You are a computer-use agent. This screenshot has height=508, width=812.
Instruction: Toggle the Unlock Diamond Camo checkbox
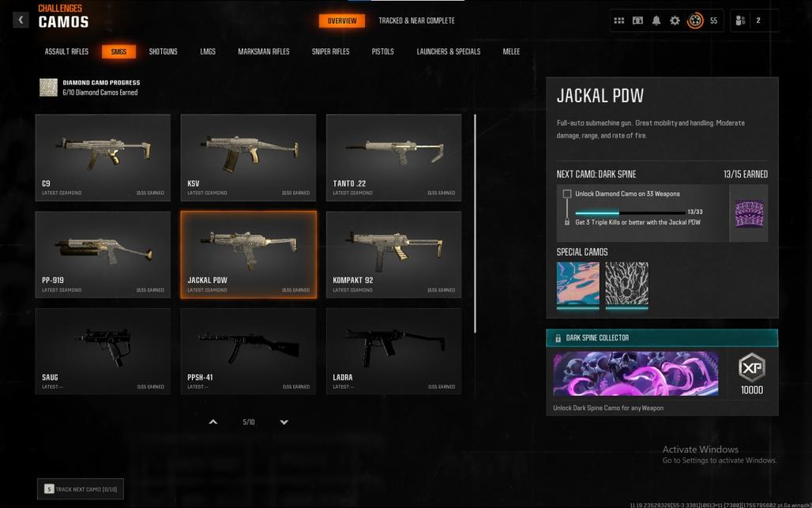[x=567, y=194]
